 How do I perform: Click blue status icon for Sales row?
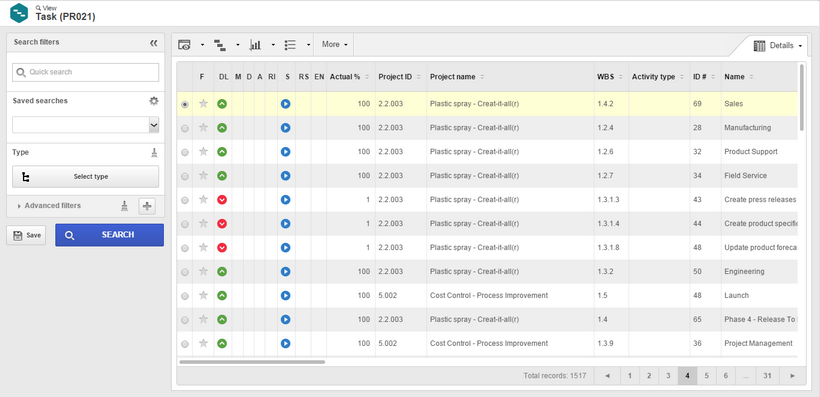285,104
